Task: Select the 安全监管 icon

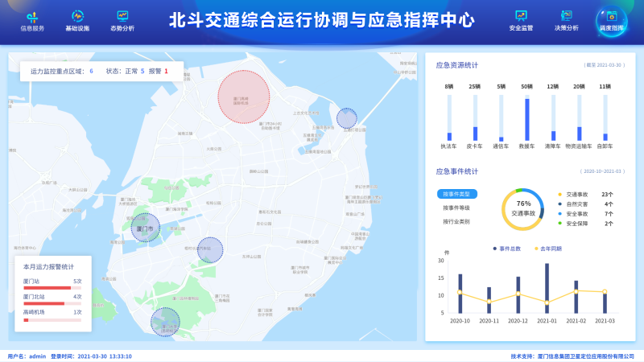Action: tap(521, 17)
